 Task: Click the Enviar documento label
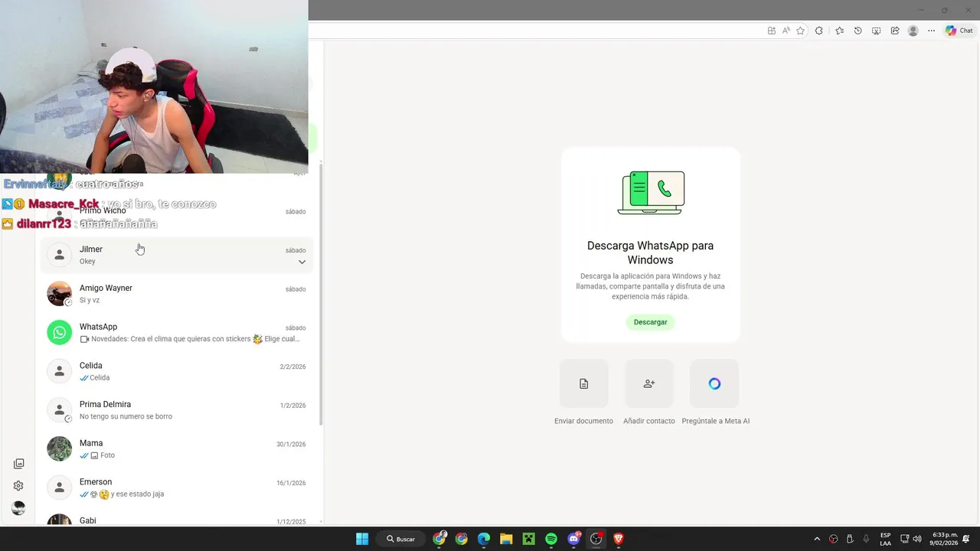coord(583,421)
